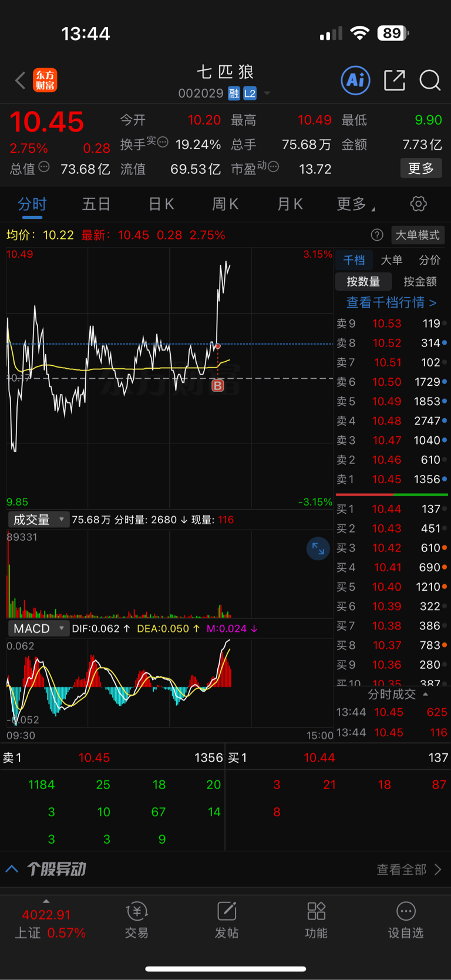
Task: Select 分价 order book tab
Action: (429, 260)
